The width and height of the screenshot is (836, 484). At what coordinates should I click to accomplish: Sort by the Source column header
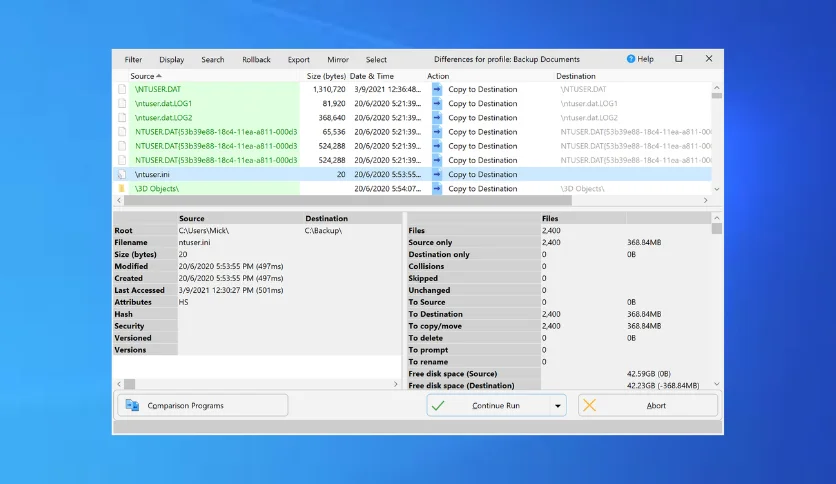(146, 76)
